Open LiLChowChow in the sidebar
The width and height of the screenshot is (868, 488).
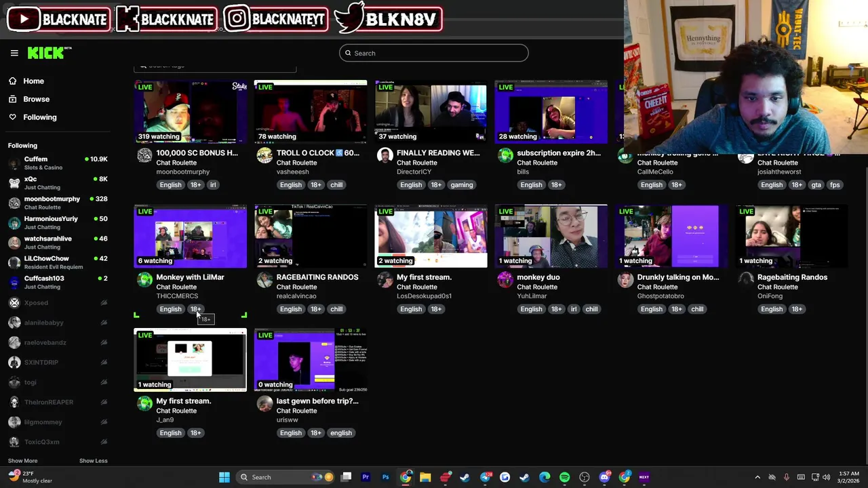(x=58, y=262)
